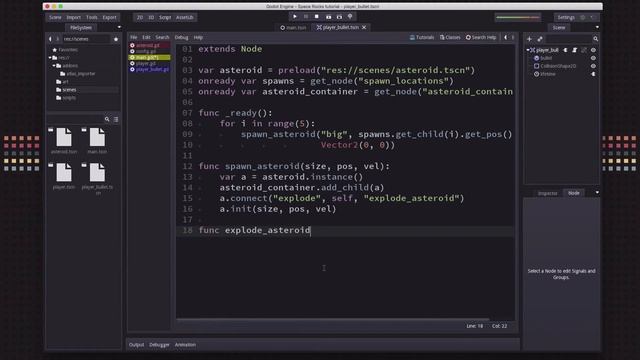Click the gear icon beside Settings

pos(583,17)
